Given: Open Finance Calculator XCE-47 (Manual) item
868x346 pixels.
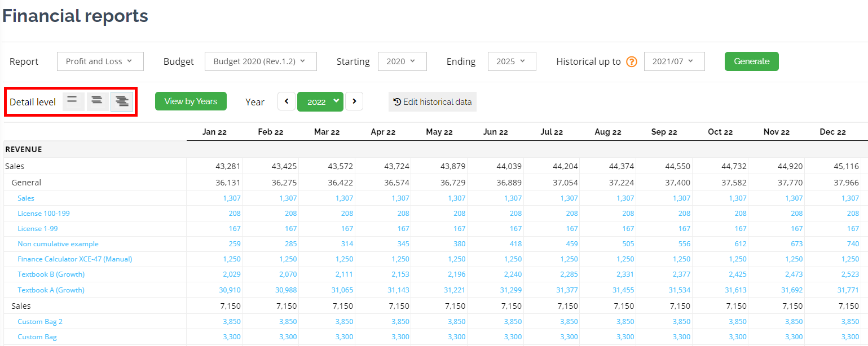Looking at the screenshot, I should (x=75, y=259).
